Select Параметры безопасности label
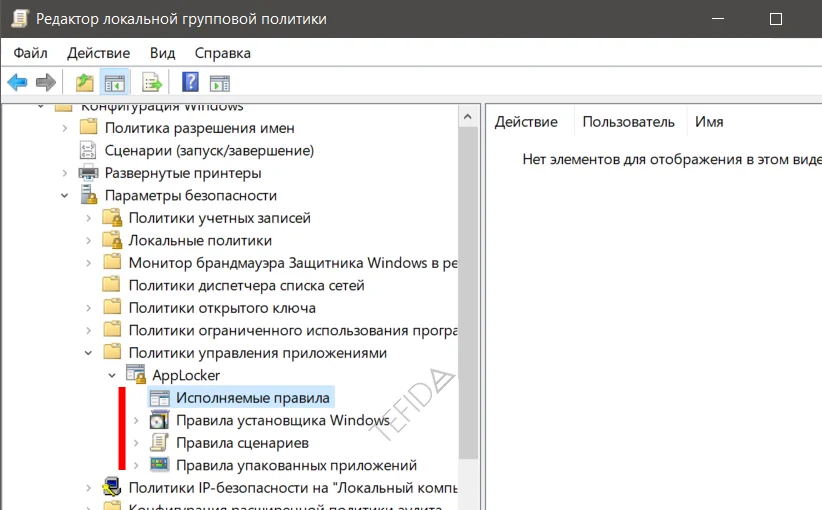822x510 pixels. pos(191,196)
